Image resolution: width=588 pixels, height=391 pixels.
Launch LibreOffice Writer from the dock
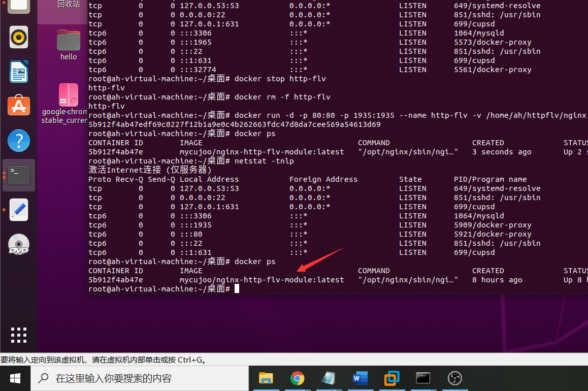coord(18,72)
